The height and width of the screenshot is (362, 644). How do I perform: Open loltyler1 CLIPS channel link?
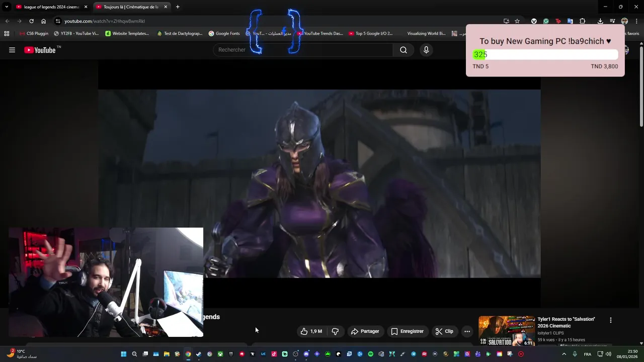pyautogui.click(x=550, y=333)
